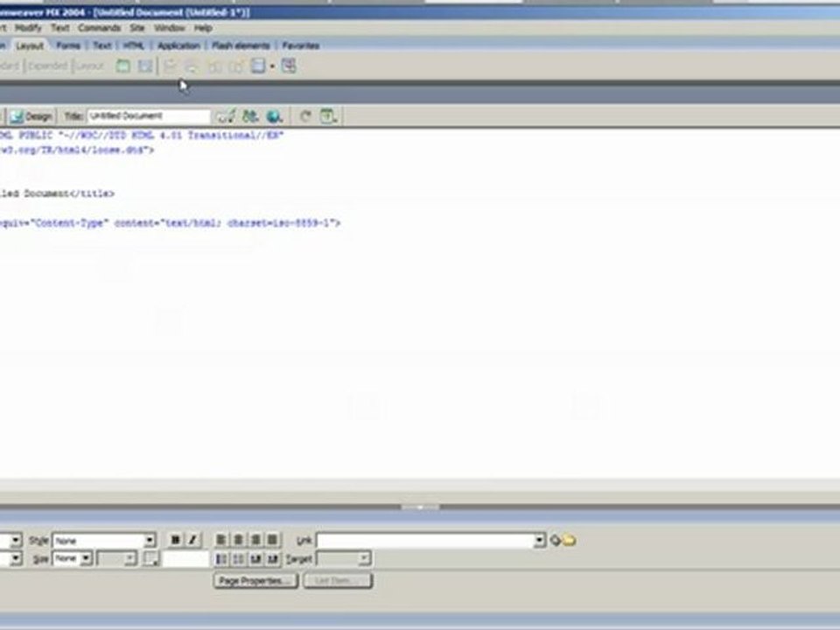Click the Text Outdent icon
The image size is (840, 630).
pyautogui.click(x=255, y=559)
